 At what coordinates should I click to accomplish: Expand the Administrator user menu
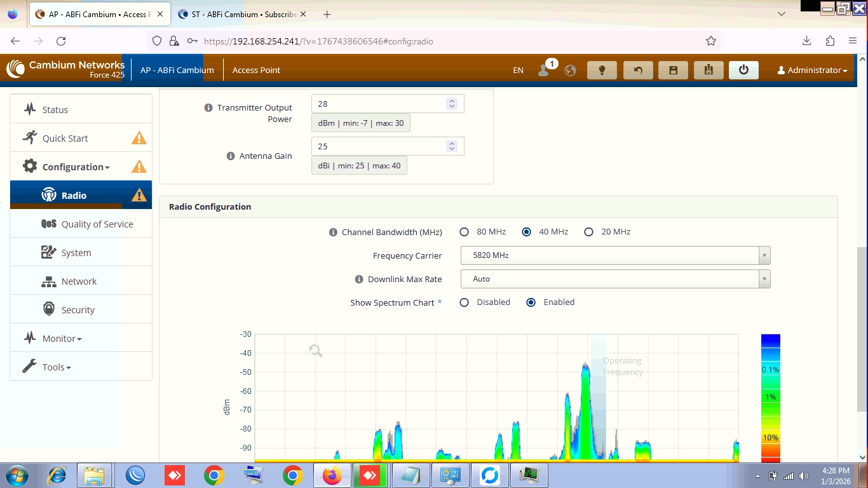click(812, 71)
